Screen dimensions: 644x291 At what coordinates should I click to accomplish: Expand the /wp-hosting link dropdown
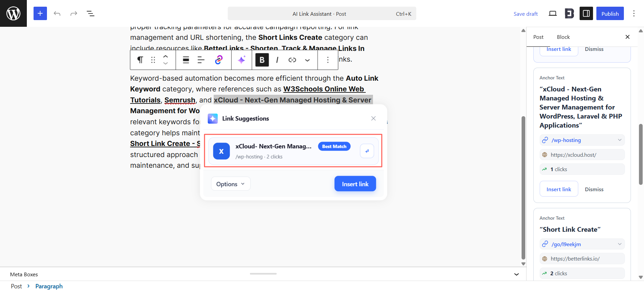click(620, 140)
